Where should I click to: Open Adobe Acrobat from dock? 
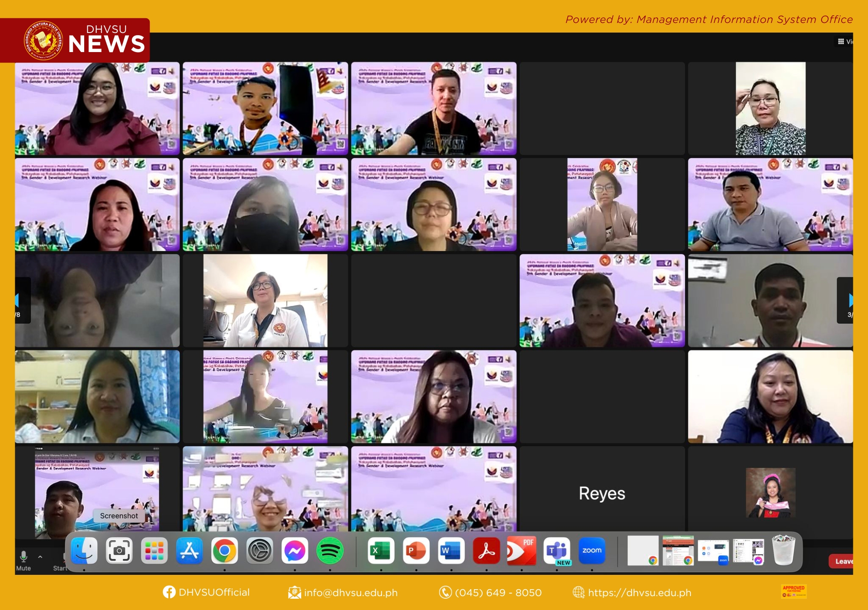[486, 551]
